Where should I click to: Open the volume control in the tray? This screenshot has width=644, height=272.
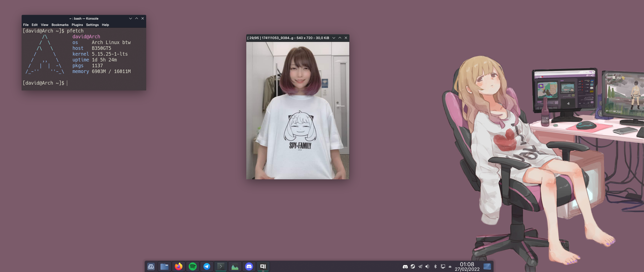click(428, 266)
